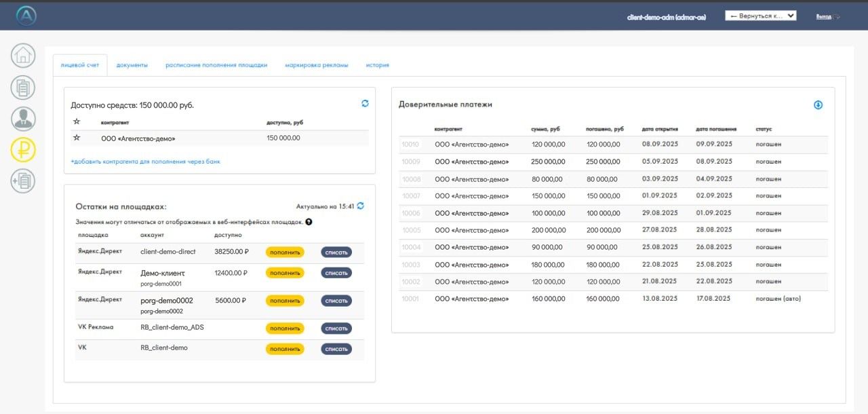The image size is (868, 414).
Task: Click списать for VK RB_client-demo
Action: pyautogui.click(x=336, y=349)
